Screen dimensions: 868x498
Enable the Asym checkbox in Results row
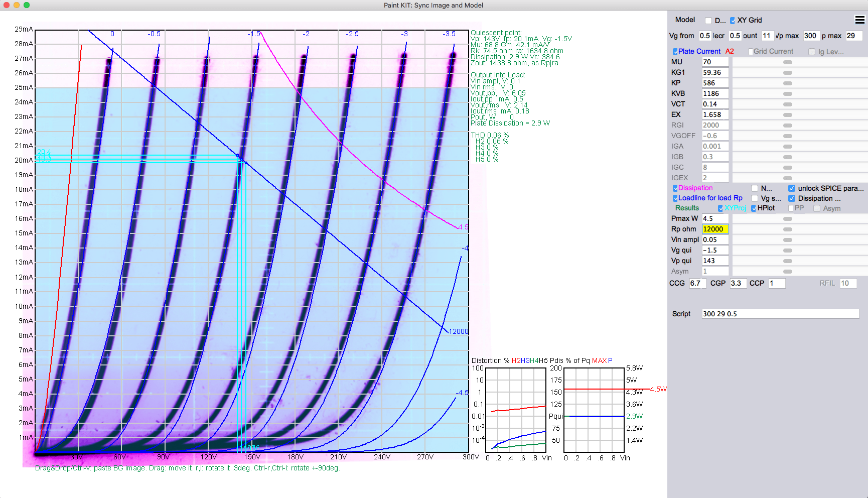pyautogui.click(x=817, y=208)
